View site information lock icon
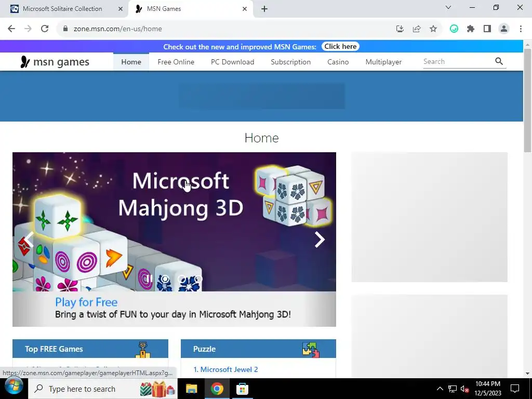Screen dimensions: 532x399 [65, 29]
